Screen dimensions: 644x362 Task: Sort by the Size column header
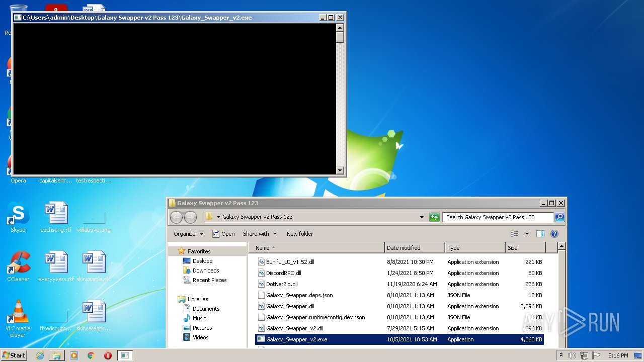(x=525, y=248)
